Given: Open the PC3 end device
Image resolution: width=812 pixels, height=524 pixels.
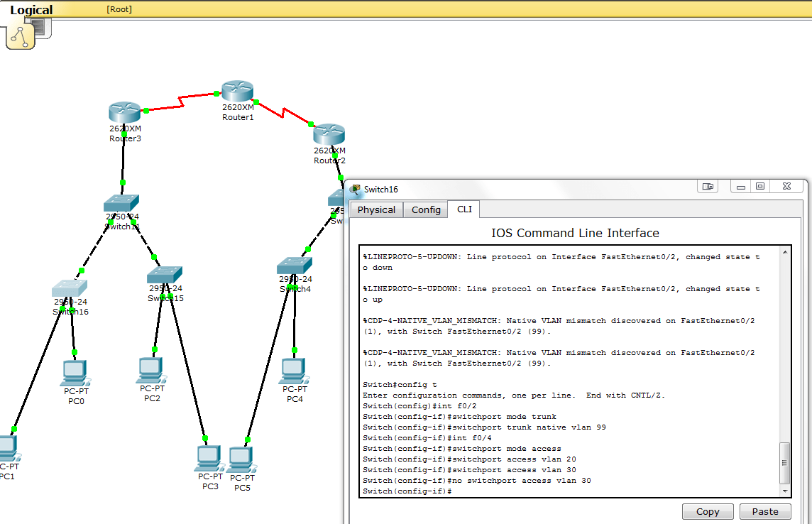Looking at the screenshot, I should point(209,459).
